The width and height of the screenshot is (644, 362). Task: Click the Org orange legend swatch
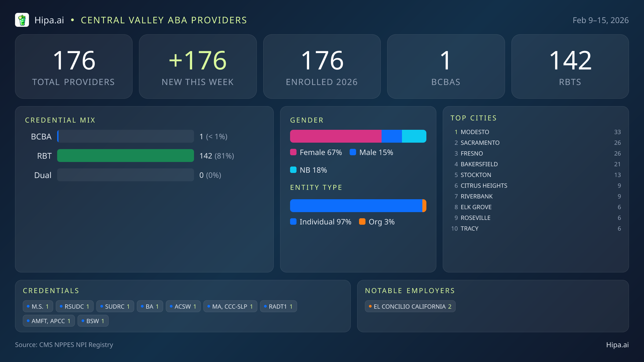pyautogui.click(x=362, y=222)
